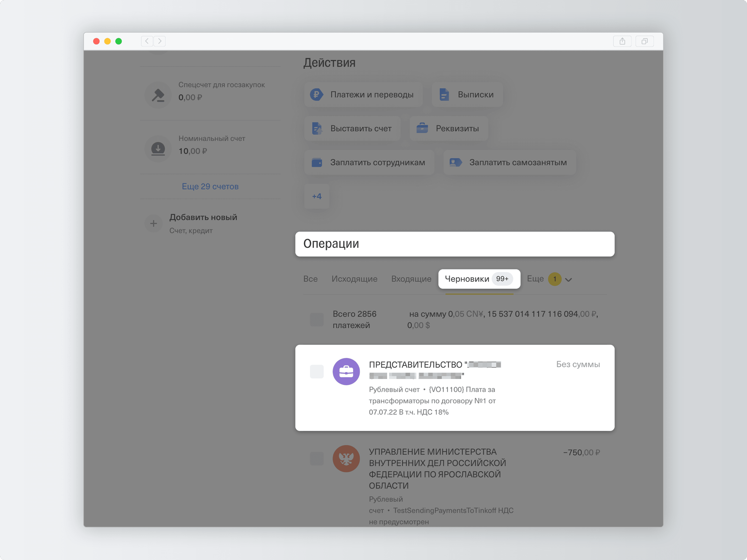Click purple briefcase icon of ПРЕДСТАВИТЕЛЬСТВО
Viewport: 747px width, 560px height.
coord(346,371)
